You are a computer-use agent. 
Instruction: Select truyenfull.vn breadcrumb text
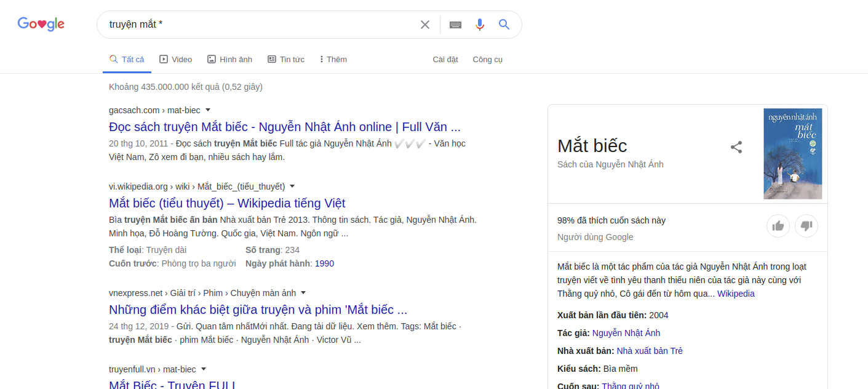pyautogui.click(x=153, y=369)
